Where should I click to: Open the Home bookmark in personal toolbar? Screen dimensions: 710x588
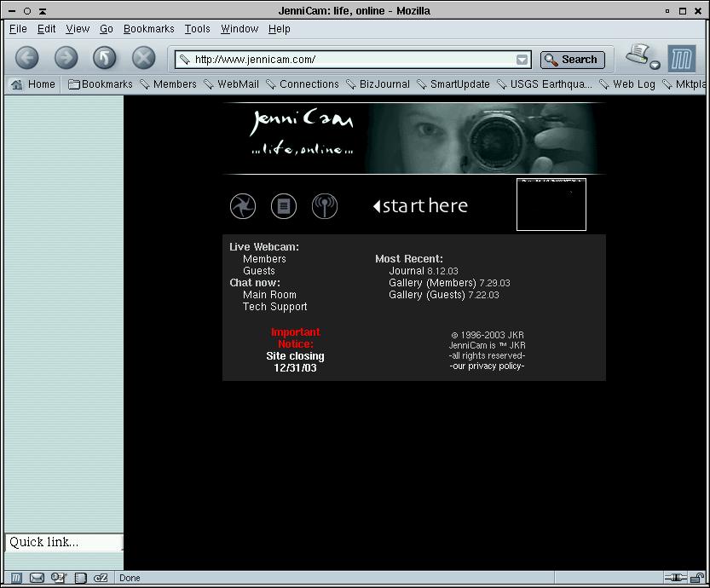point(33,84)
